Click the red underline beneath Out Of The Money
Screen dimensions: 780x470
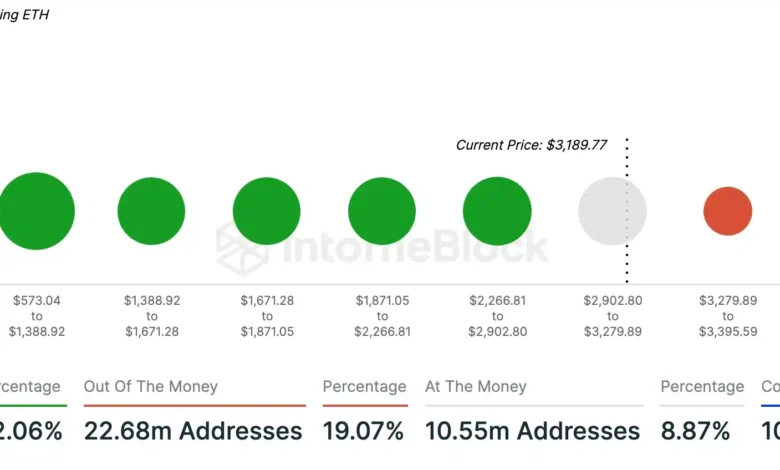194,405
